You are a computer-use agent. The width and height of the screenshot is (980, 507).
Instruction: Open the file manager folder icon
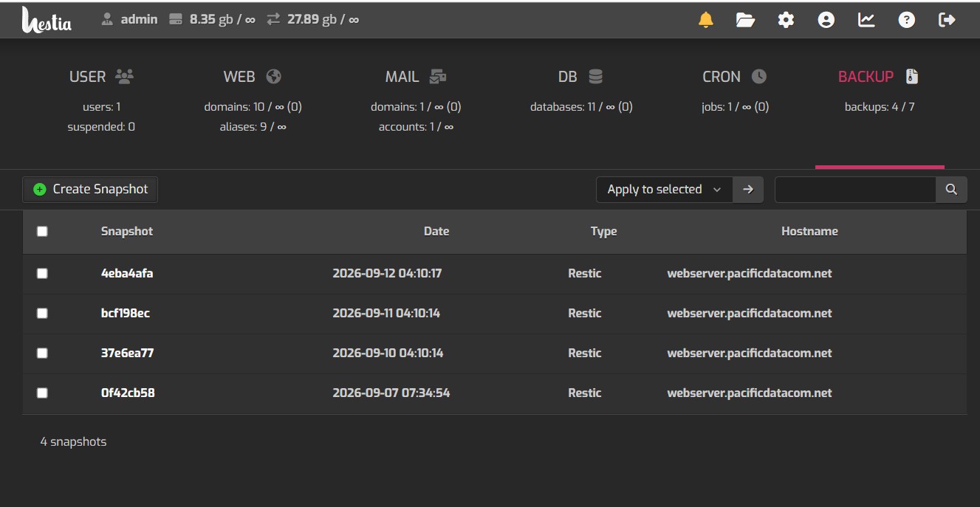point(746,20)
